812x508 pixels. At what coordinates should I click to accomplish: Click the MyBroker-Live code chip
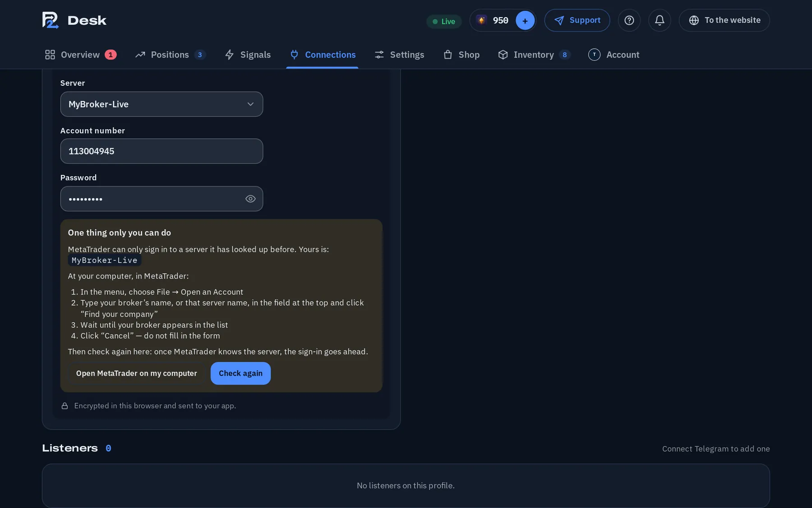(x=104, y=260)
